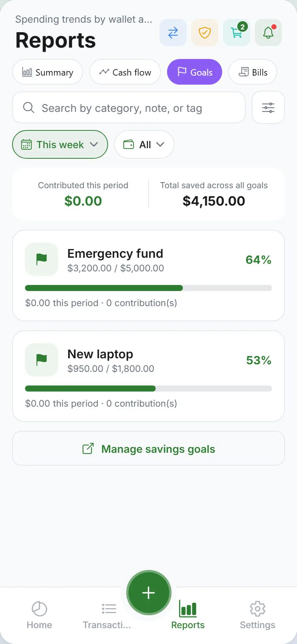297x644 pixels.
Task: Select the Bills tab
Action: (x=253, y=72)
